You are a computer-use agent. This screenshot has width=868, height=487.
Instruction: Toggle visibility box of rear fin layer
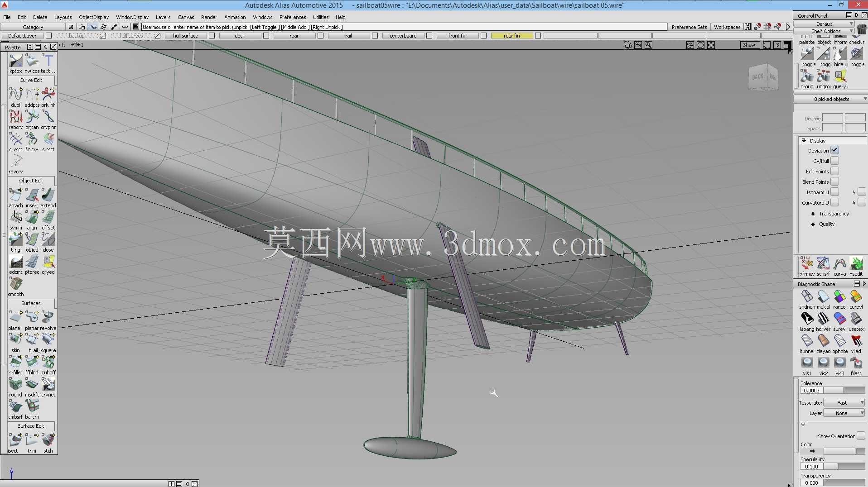point(538,36)
